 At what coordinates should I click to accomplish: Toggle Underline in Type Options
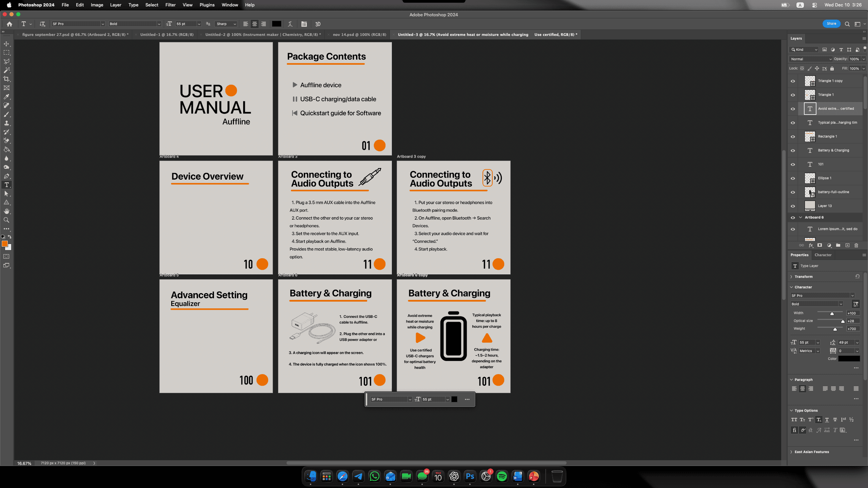827,420
